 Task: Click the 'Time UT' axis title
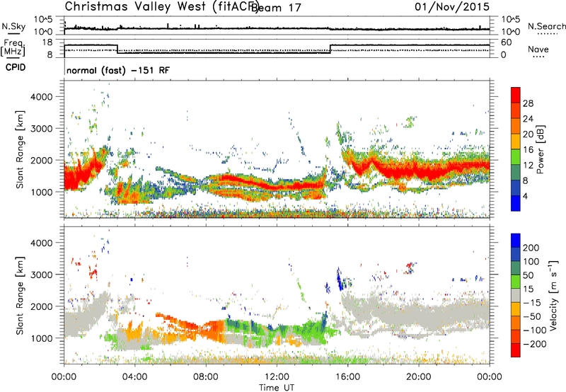coord(277,388)
